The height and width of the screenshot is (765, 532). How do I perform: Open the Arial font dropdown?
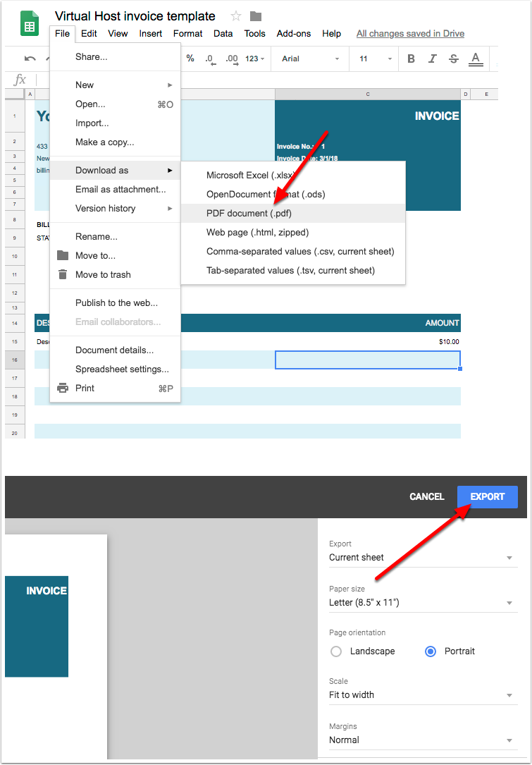(310, 59)
